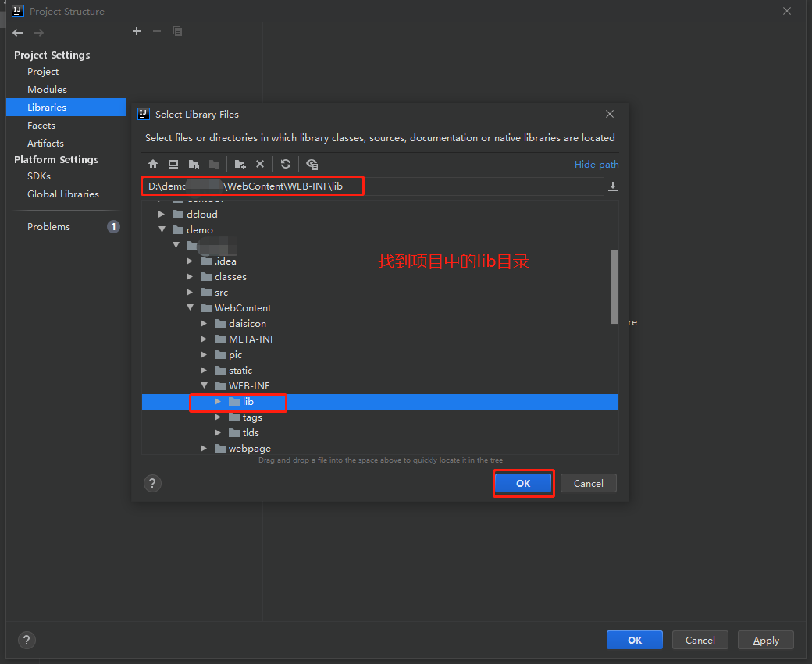Click OK in Project Structure window

634,640
